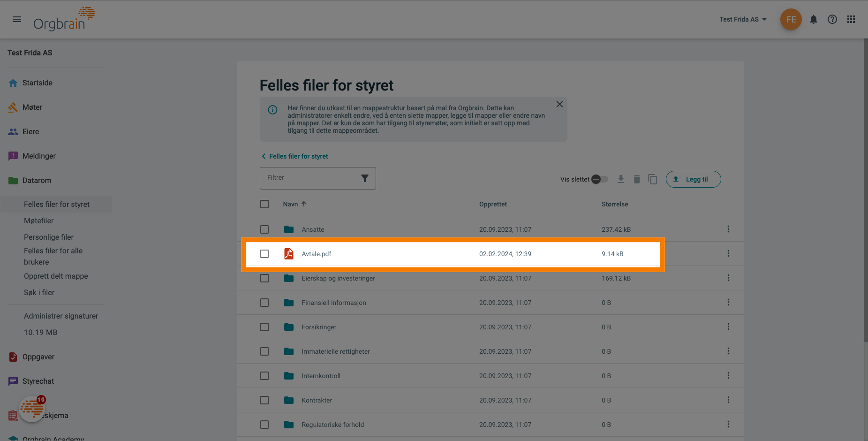Open the Orgbrain chat bubble with badge
868x441 pixels.
pos(32,409)
